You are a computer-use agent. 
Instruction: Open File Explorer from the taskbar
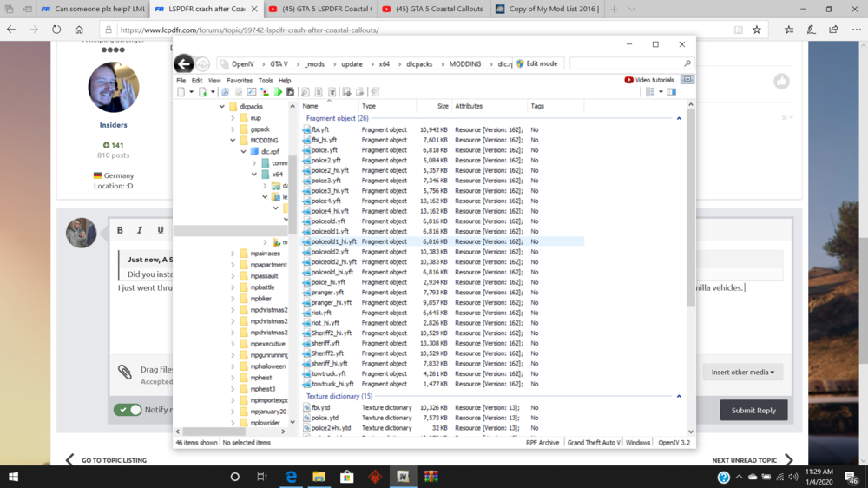pos(319,477)
